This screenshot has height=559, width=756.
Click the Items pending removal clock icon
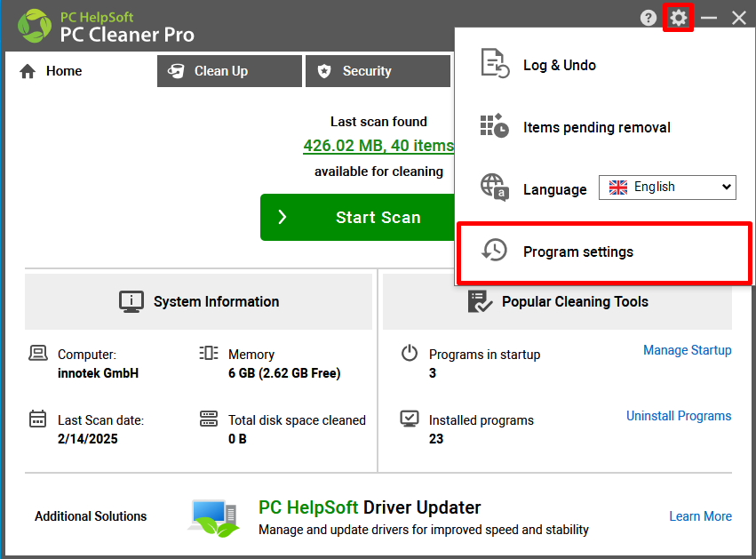pos(494,126)
